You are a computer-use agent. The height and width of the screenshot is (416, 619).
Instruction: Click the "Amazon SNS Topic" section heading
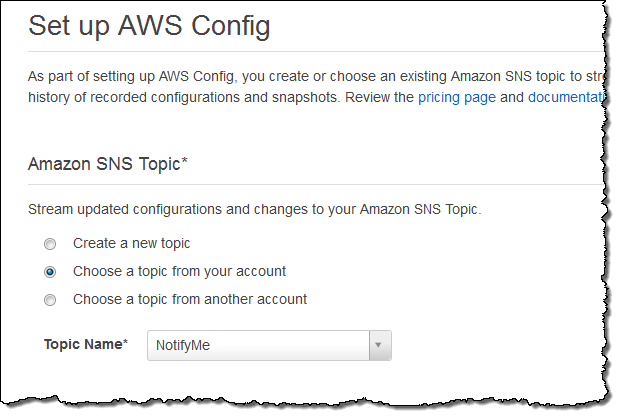tap(103, 164)
